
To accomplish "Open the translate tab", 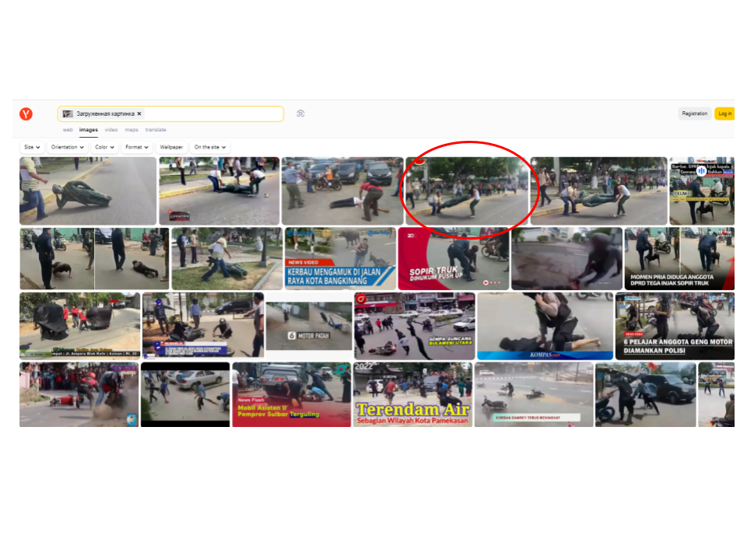I will coord(156,130).
